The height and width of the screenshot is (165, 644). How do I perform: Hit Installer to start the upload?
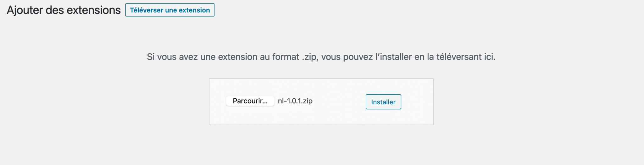(383, 102)
